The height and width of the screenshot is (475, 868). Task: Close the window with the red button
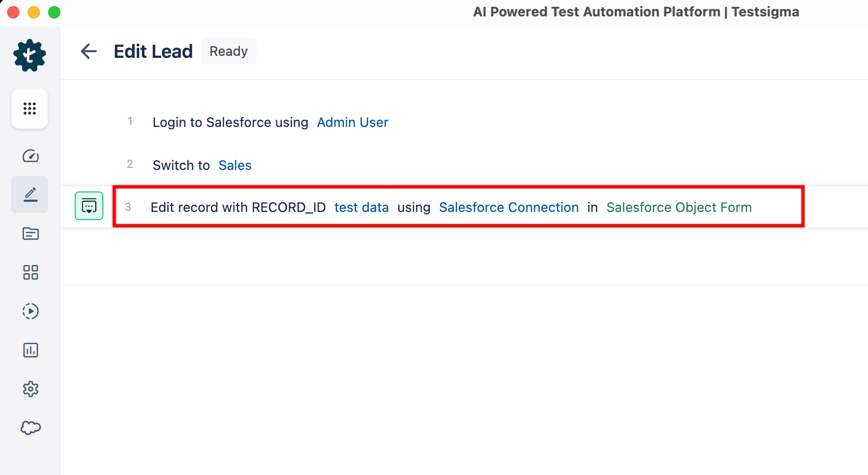coord(13,12)
